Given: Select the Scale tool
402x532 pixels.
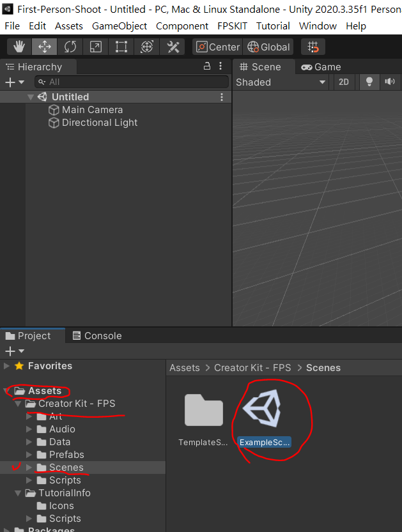Looking at the screenshot, I should click(95, 47).
